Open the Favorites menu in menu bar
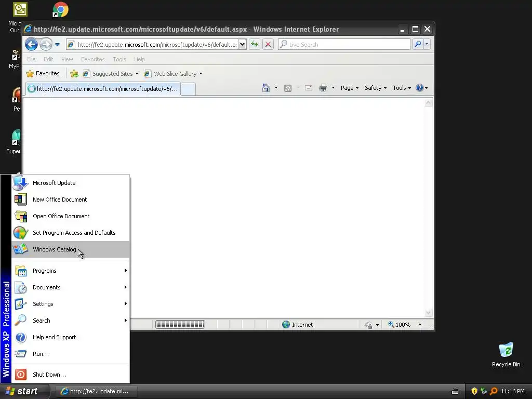Viewport: 532px width, 399px height. click(x=92, y=59)
